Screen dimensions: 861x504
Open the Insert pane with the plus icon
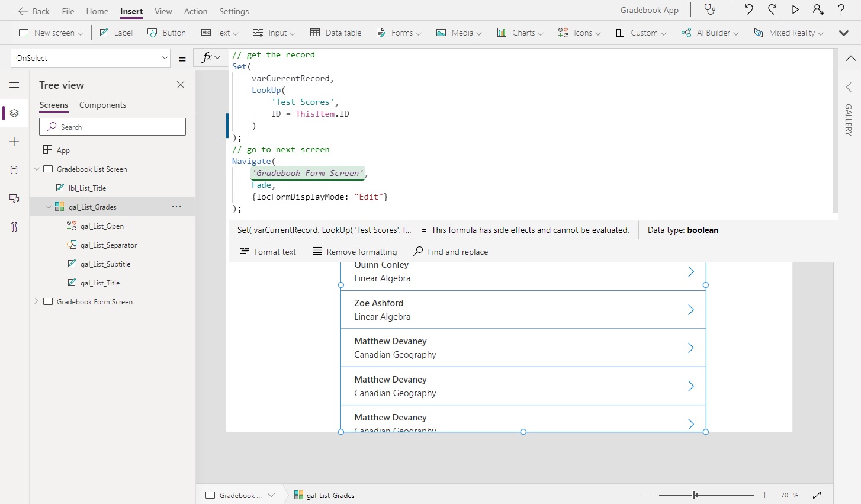click(x=14, y=142)
